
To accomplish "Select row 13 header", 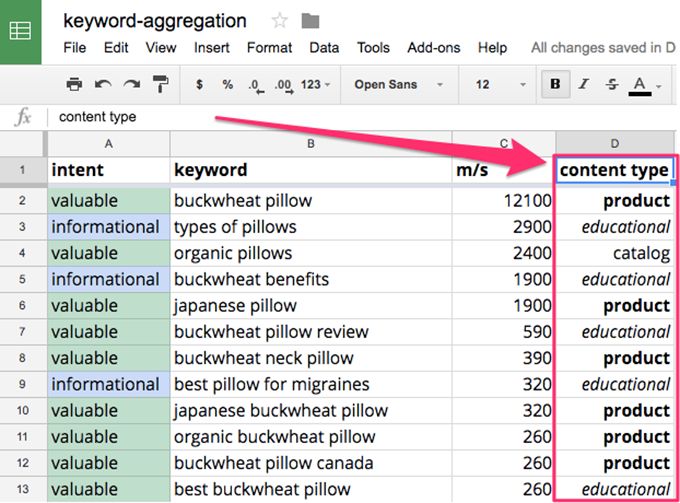I will 22,489.
